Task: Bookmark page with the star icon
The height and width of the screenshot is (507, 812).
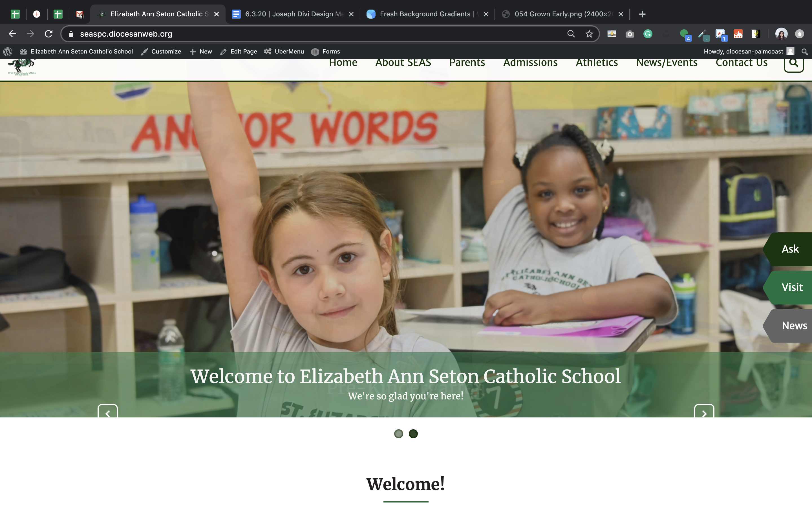Action: (x=589, y=34)
